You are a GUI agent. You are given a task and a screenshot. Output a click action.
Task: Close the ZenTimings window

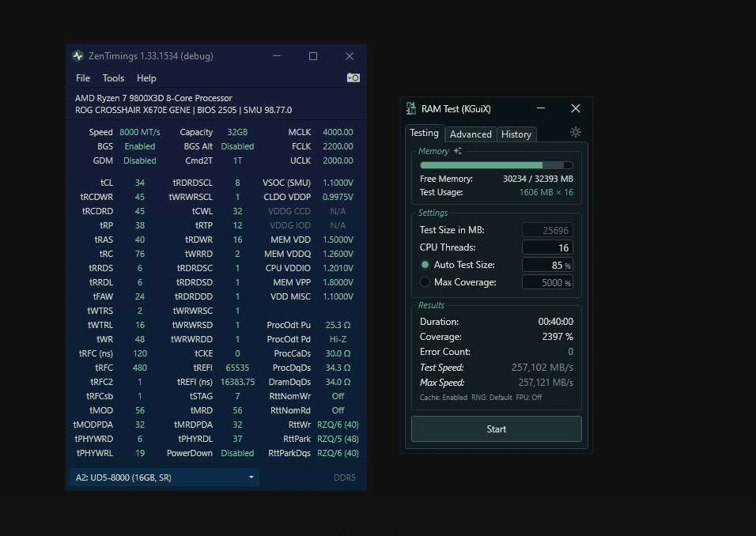pos(350,56)
